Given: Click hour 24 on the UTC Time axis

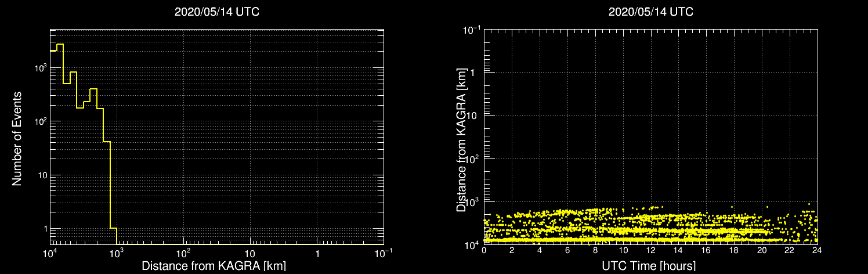Looking at the screenshot, I should [818, 251].
